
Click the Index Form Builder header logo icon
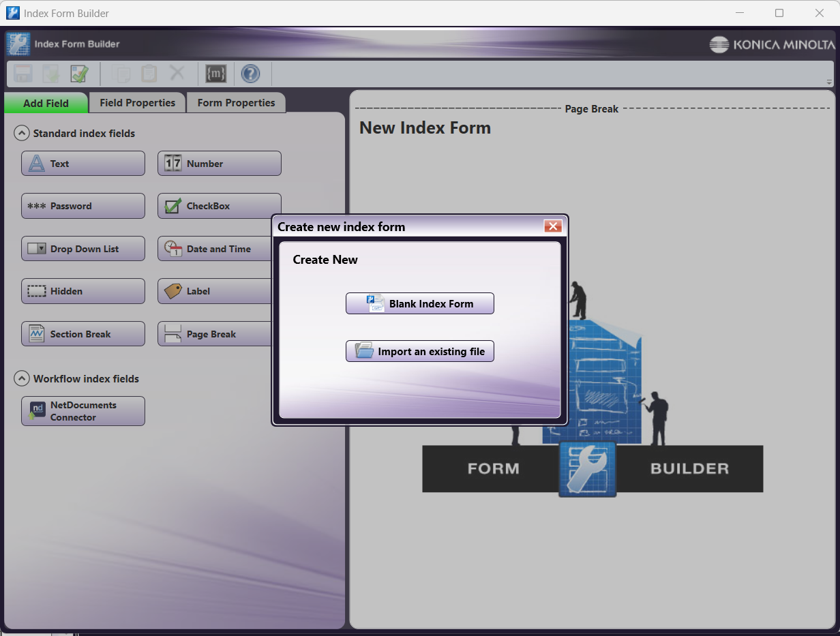pos(18,44)
